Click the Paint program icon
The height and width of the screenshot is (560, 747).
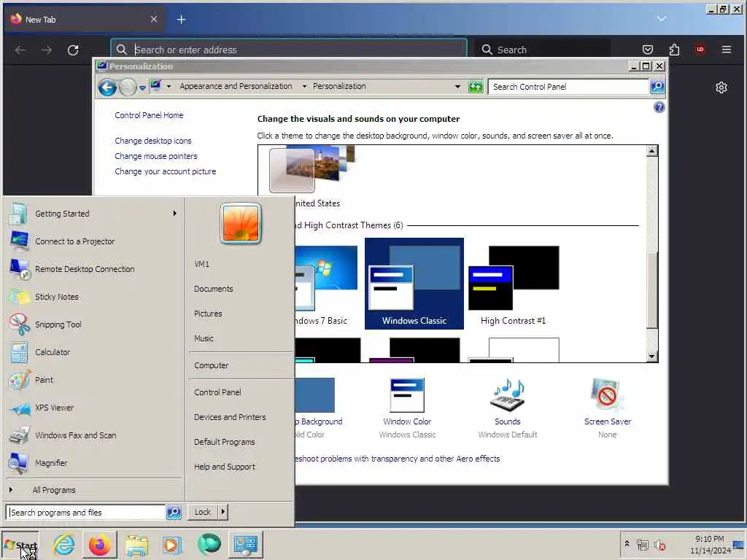pos(19,380)
